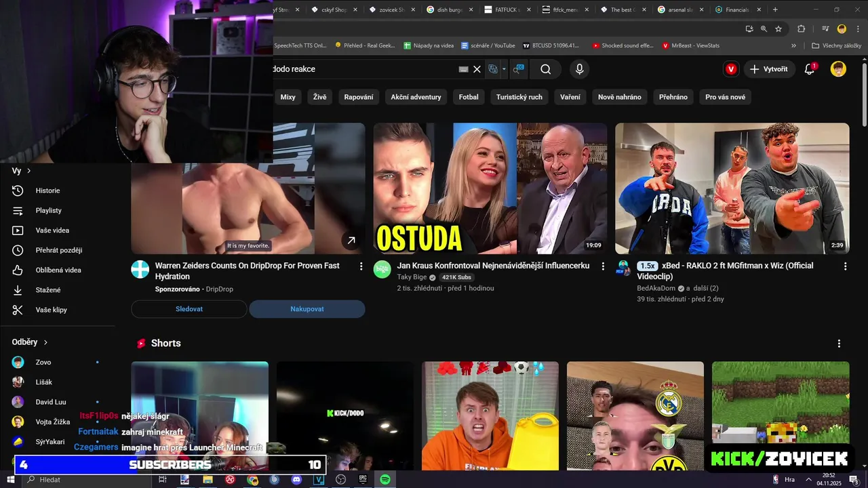Viewport: 868px width, 488px height.
Task: Open Spotify from the taskbar
Action: pos(385,479)
